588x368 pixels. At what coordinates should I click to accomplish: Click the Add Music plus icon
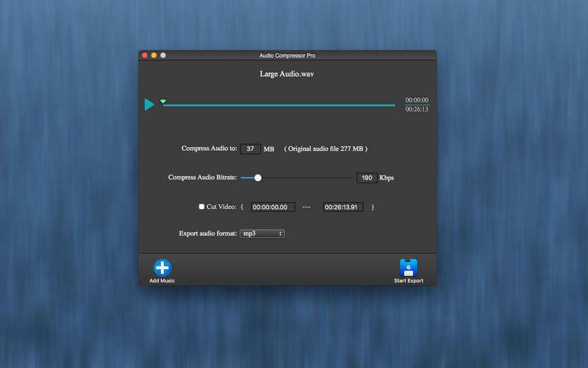tap(162, 268)
